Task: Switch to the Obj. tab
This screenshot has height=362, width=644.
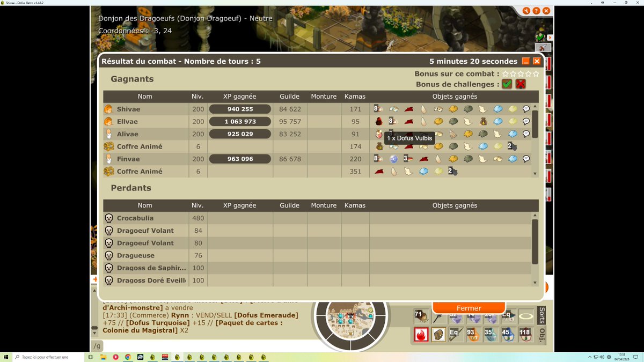Action: pos(541,335)
